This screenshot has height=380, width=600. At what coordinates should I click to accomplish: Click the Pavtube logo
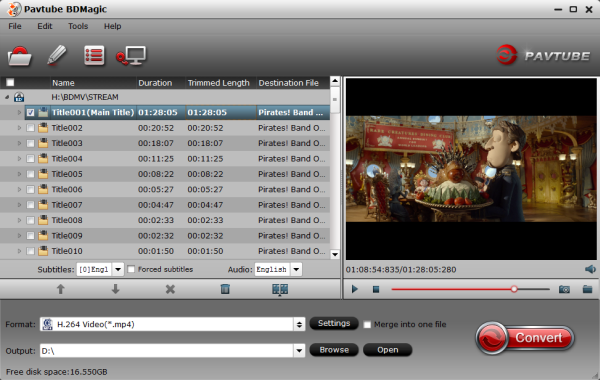click(543, 55)
